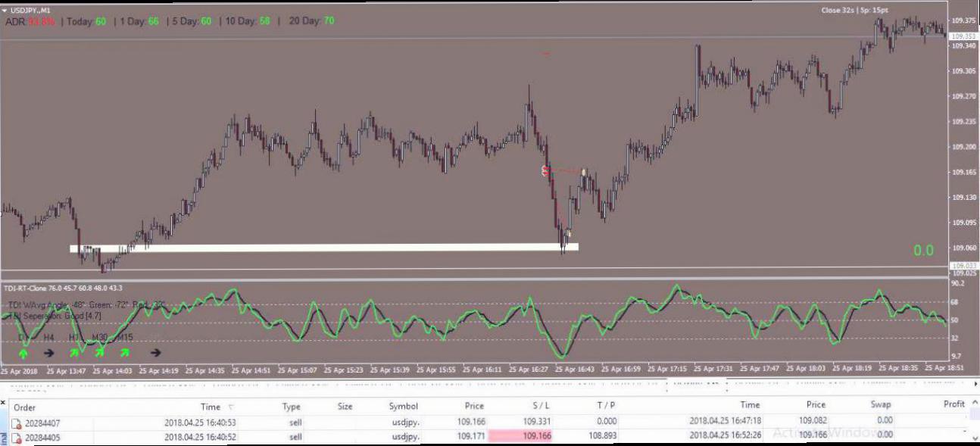
Task: Click the T/P value 0.000
Action: (608, 421)
